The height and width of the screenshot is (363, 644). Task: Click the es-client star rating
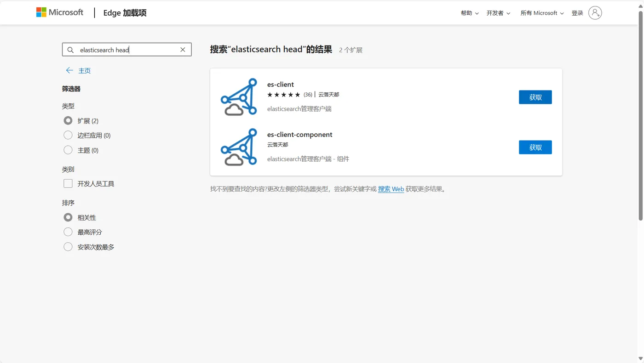tap(283, 95)
